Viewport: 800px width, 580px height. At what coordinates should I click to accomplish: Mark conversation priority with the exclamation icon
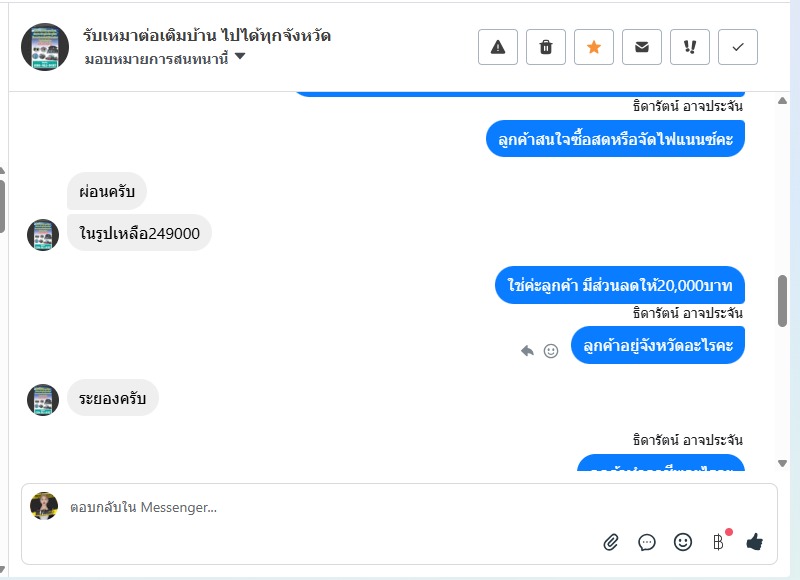click(x=690, y=47)
